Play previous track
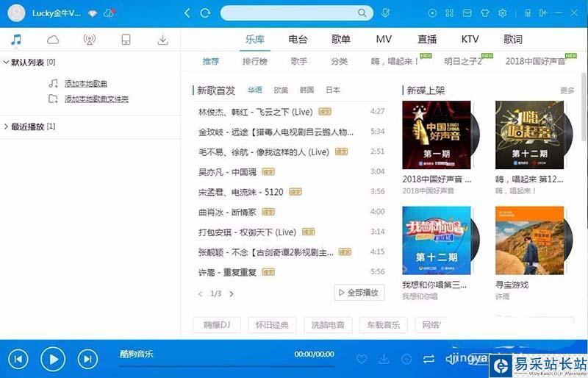588x378 pixels. point(18,359)
